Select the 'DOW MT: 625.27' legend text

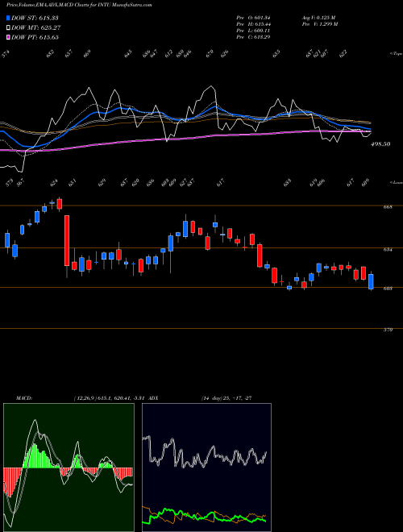pyautogui.click(x=36, y=27)
